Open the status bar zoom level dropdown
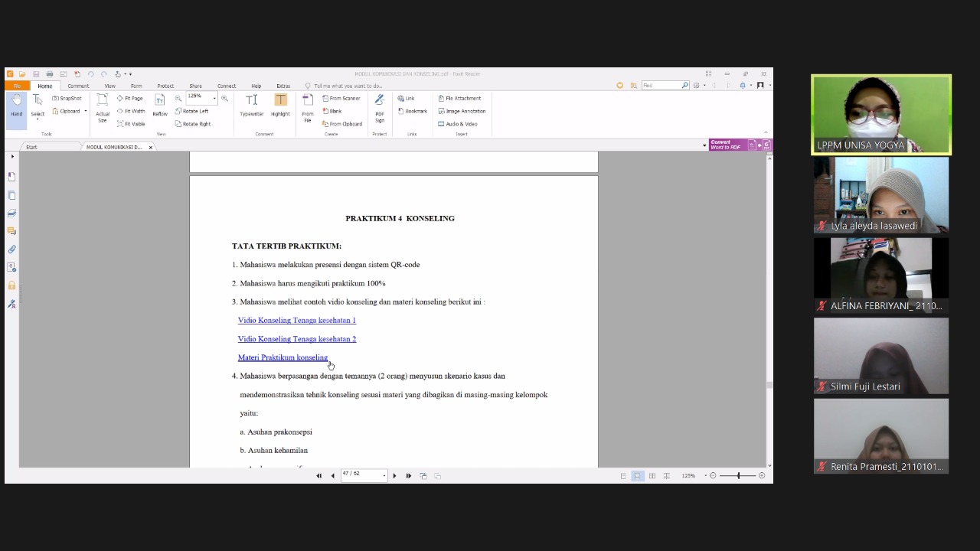This screenshot has height=551, width=980. [x=705, y=475]
